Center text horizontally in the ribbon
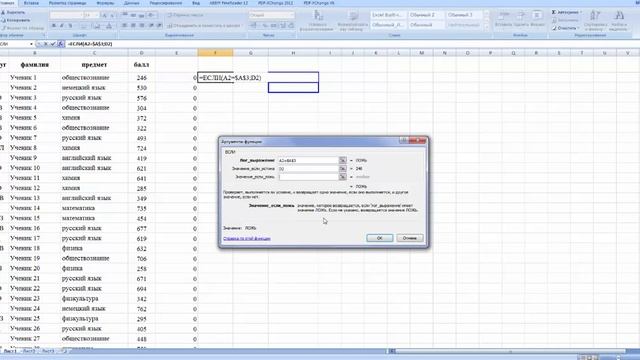Image resolution: width=640 pixels, height=360 pixels. click(133, 26)
